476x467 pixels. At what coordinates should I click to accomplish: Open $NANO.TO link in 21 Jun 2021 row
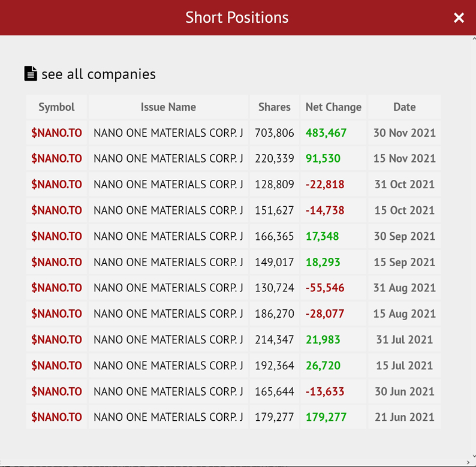57,417
